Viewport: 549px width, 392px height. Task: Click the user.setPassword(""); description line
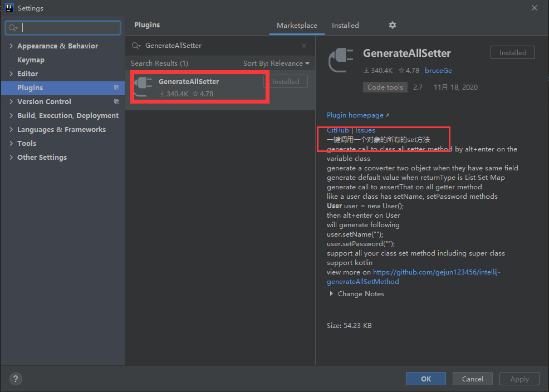tap(361, 243)
